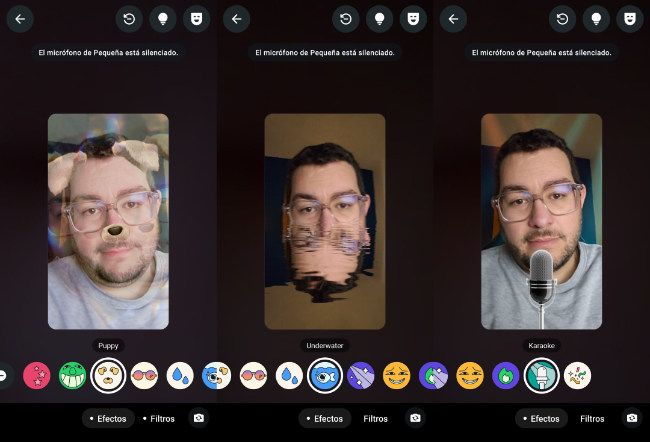This screenshot has width=650, height=442.
Task: Tap the mask icon on the Underwater screen
Action: 413,19
